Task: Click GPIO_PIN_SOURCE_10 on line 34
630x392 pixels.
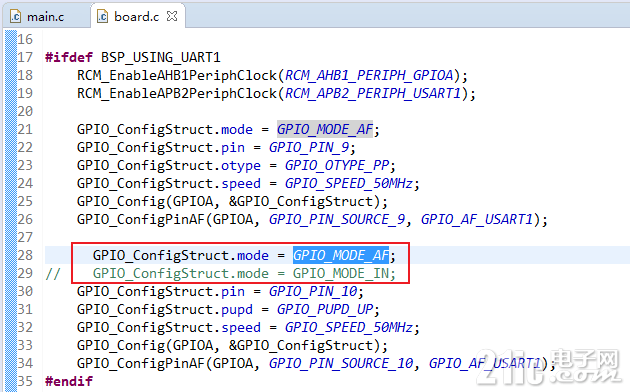Action: 341,363
